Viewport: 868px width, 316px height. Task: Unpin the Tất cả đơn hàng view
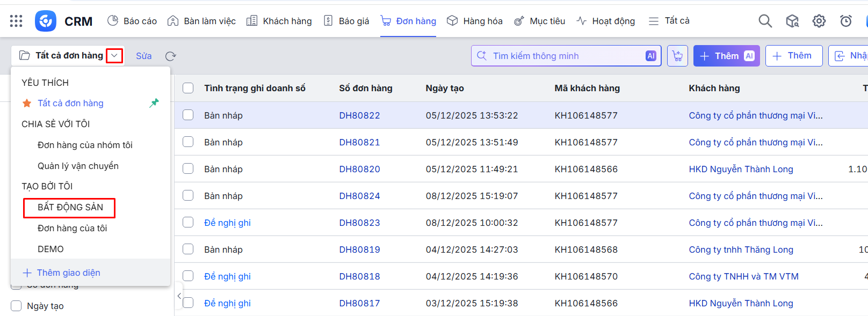(x=154, y=103)
